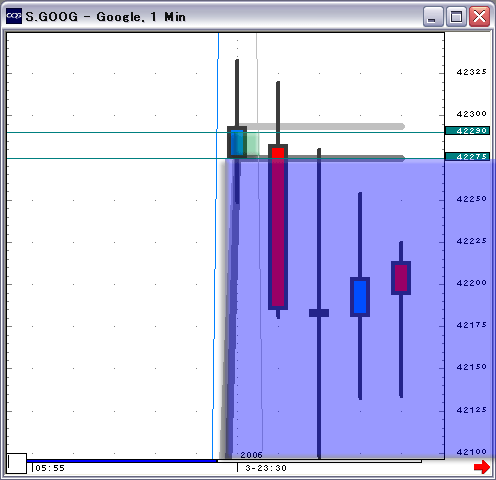Click the 3-23:30 time axis label

[266, 468]
